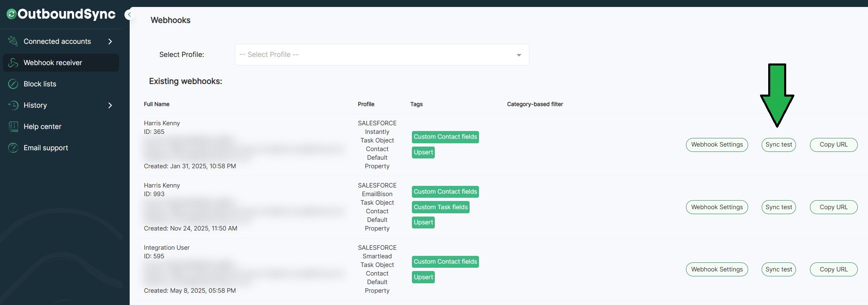
Task: Open Webhook Settings for webhook ID 365
Action: pos(717,145)
